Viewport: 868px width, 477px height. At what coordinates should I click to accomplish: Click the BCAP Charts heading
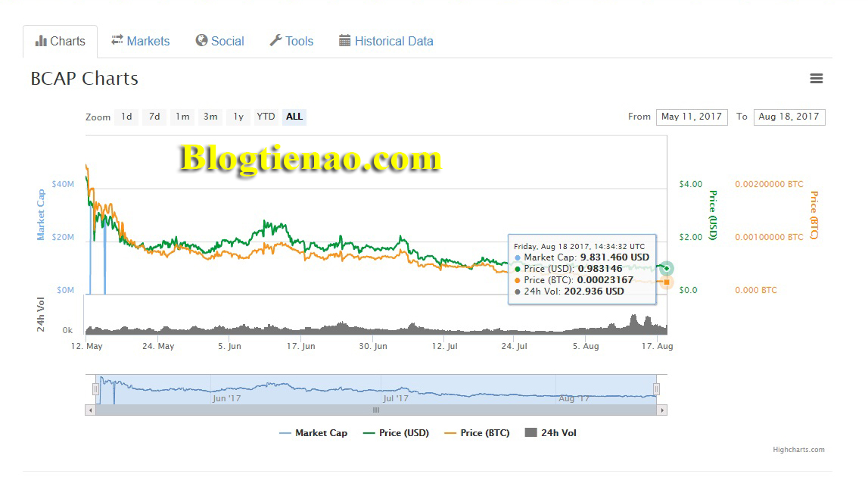tap(85, 79)
